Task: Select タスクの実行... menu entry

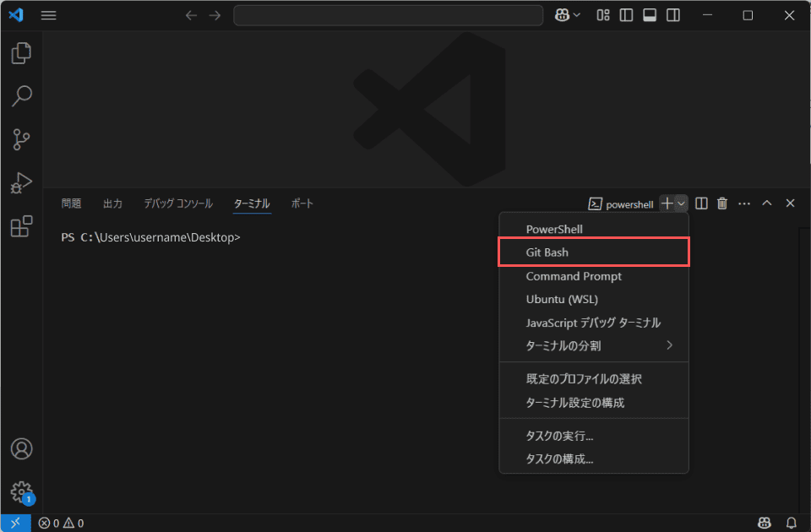Action: pyautogui.click(x=594, y=436)
